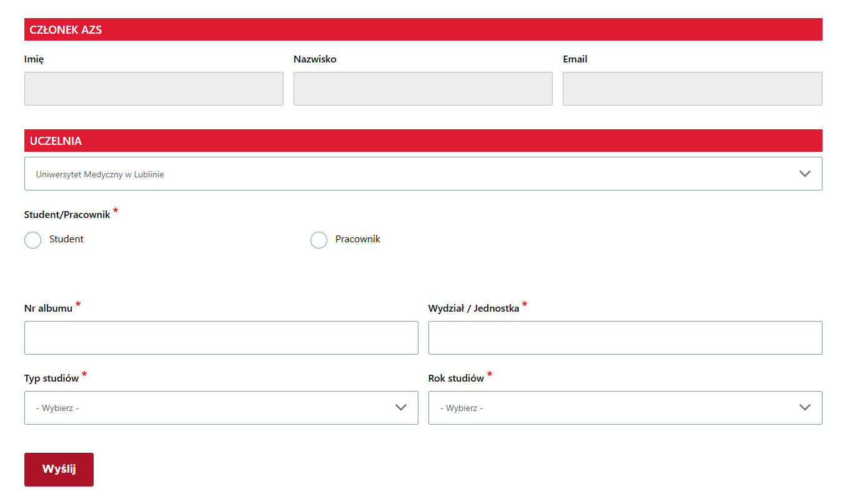
Task: Open the Uniwersytet Medyczny w Lublinie dropdown
Action: click(423, 174)
